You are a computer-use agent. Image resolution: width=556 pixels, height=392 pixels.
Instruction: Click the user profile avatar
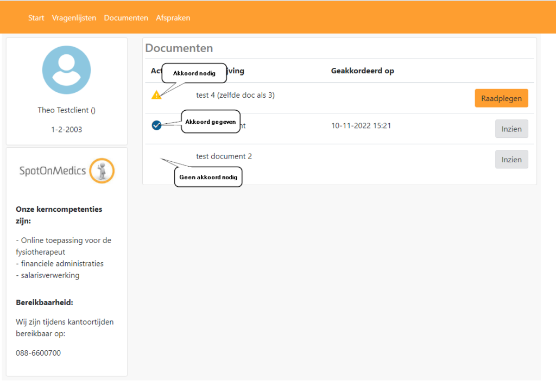coord(66,70)
